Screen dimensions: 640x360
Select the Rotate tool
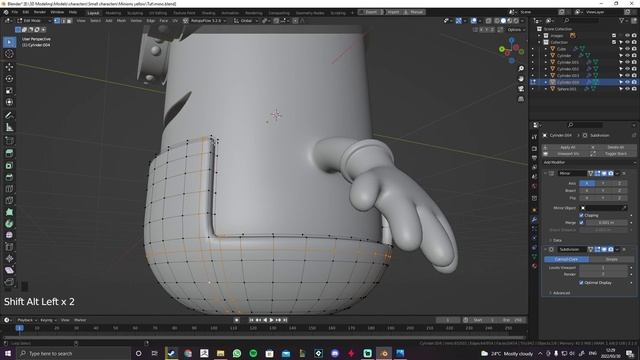tap(9, 78)
